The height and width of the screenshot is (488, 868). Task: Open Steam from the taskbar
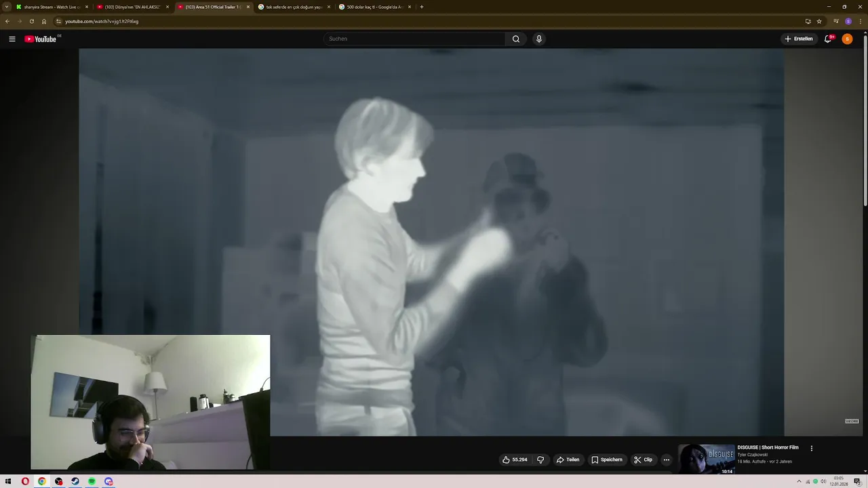pos(75,481)
